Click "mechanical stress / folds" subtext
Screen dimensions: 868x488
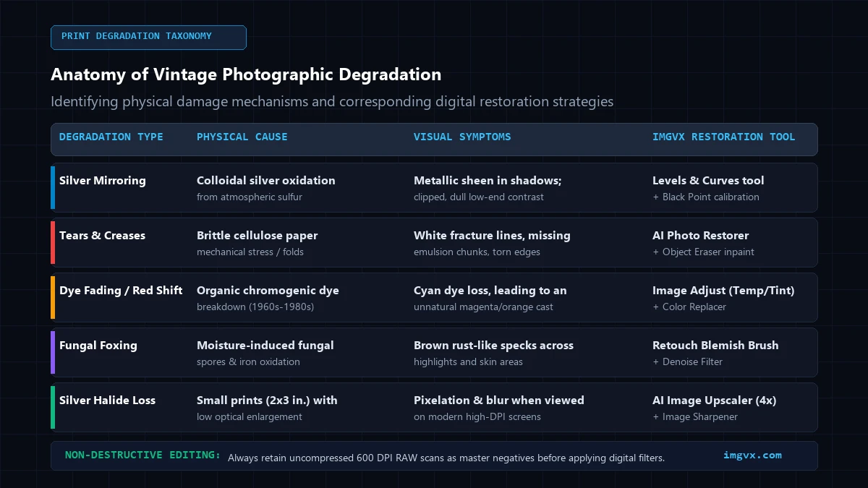[250, 252]
